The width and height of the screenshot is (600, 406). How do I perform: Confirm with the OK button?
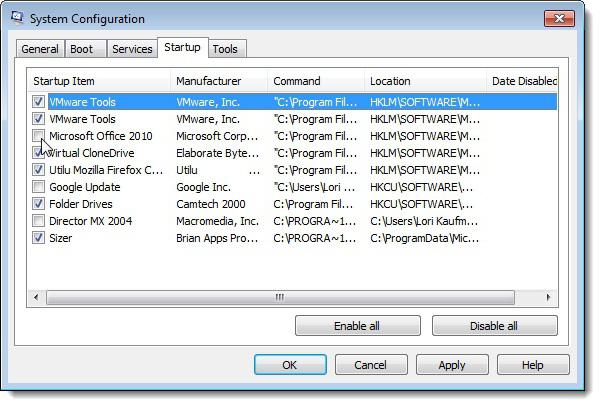(x=290, y=365)
